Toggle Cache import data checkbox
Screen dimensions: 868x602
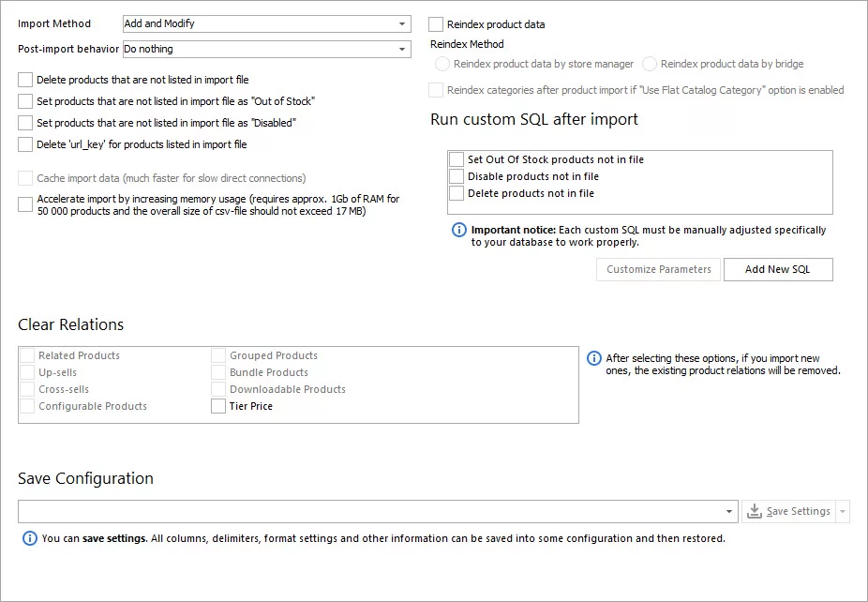[25, 178]
